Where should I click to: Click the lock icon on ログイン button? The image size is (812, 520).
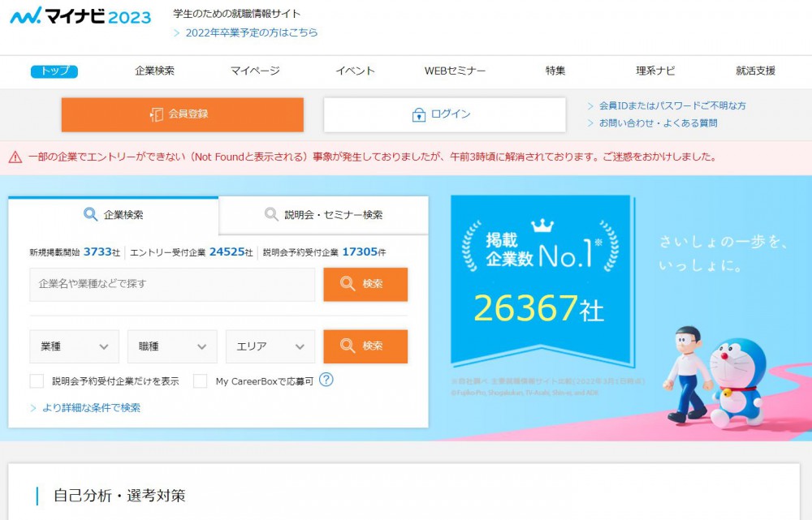[x=418, y=114]
